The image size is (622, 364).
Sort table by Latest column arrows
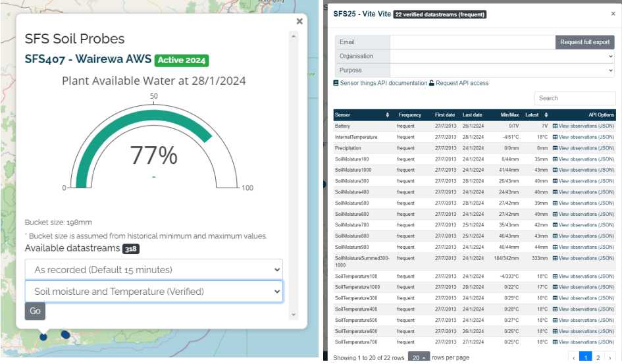(x=546, y=115)
